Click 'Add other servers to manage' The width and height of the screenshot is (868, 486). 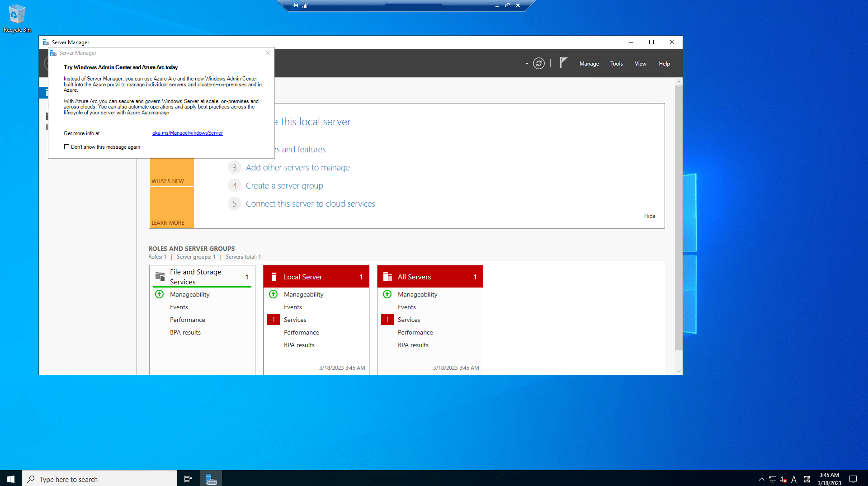point(297,168)
